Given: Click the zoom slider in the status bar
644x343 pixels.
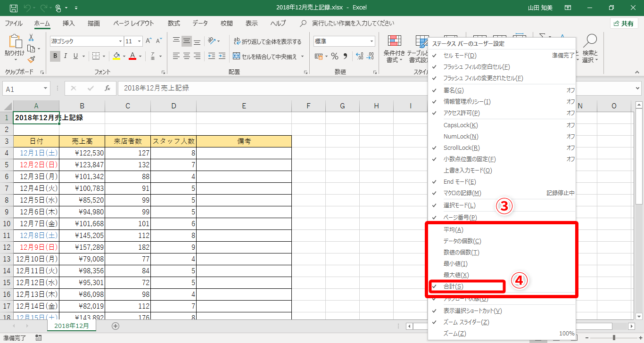Looking at the screenshot, I should coord(613,338).
